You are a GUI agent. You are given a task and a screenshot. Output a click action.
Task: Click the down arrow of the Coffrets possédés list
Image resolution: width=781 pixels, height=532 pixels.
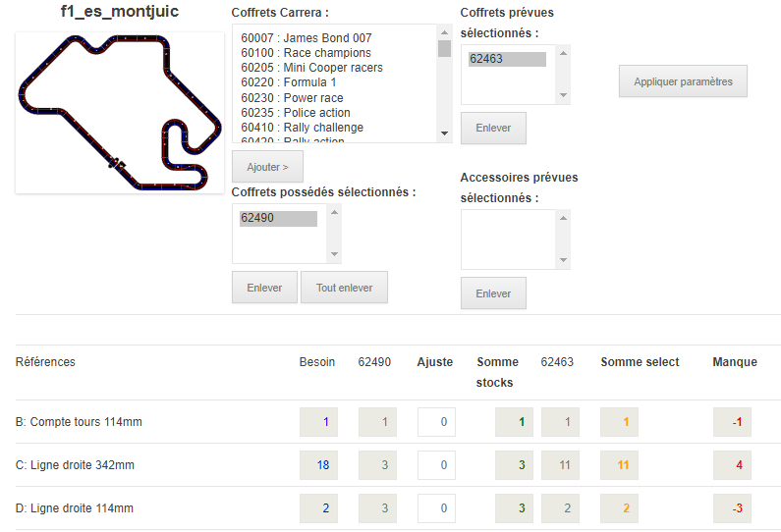335,254
